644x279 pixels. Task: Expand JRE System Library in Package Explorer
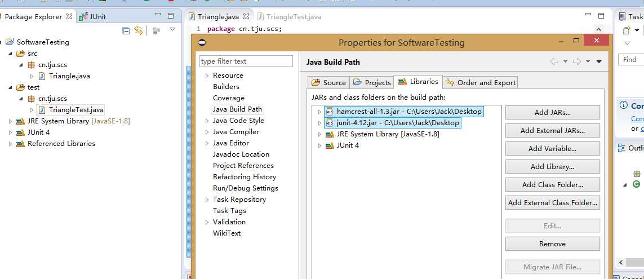(10, 121)
